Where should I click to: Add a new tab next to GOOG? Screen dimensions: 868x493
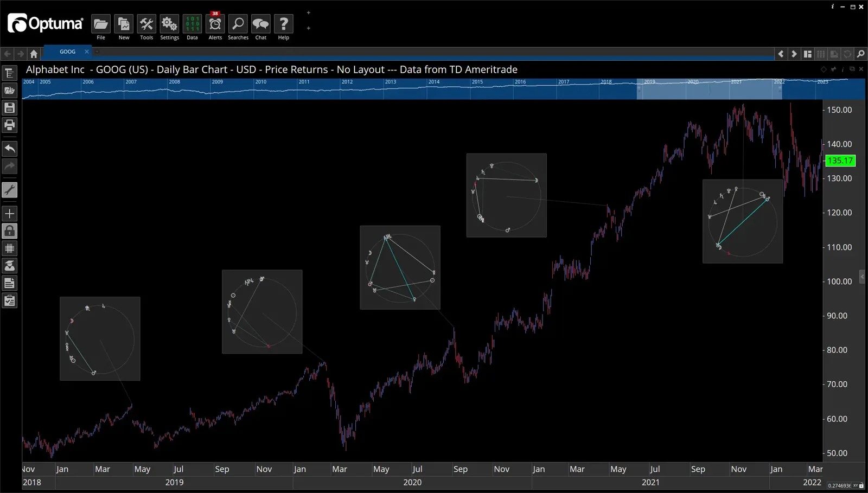coord(97,52)
